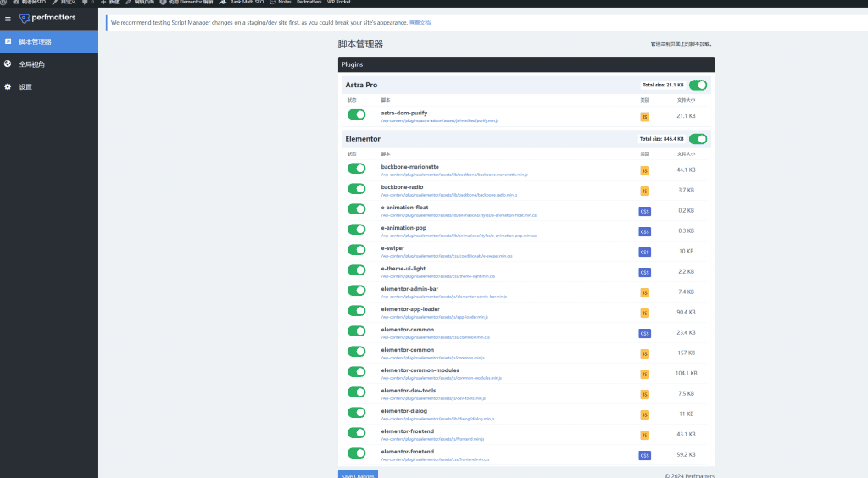Screen dimensions: 868x478
Task: Click the Astra Pro heading
Action: 361,85
